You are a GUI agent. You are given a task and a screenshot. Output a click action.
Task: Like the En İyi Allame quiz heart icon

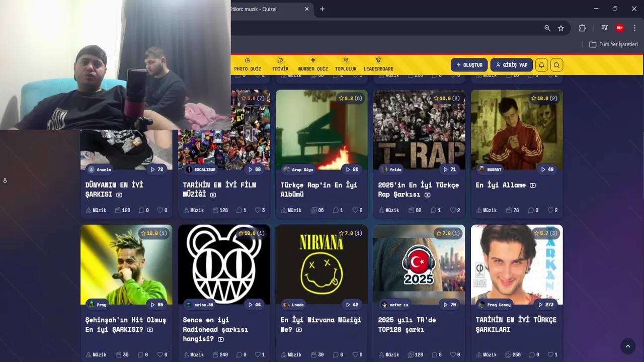tap(550, 210)
